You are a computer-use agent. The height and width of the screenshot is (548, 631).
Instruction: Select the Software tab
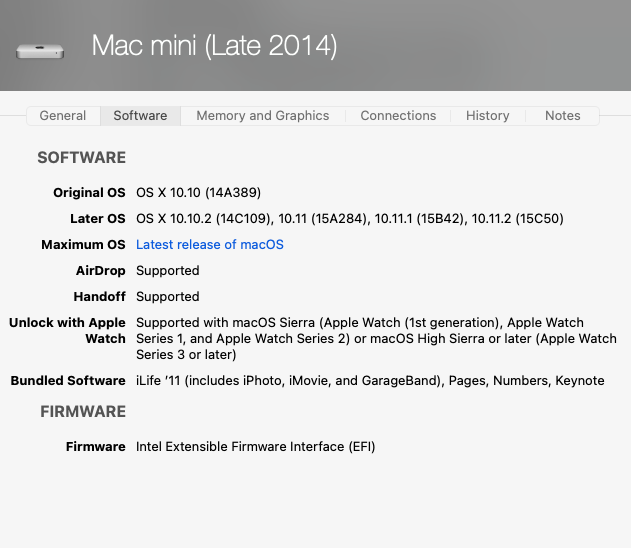140,116
